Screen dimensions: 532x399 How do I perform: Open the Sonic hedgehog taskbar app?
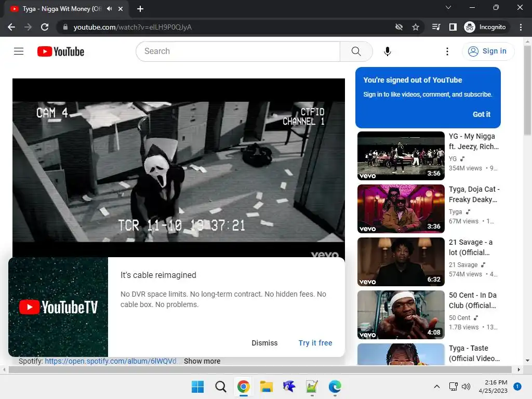(x=289, y=387)
